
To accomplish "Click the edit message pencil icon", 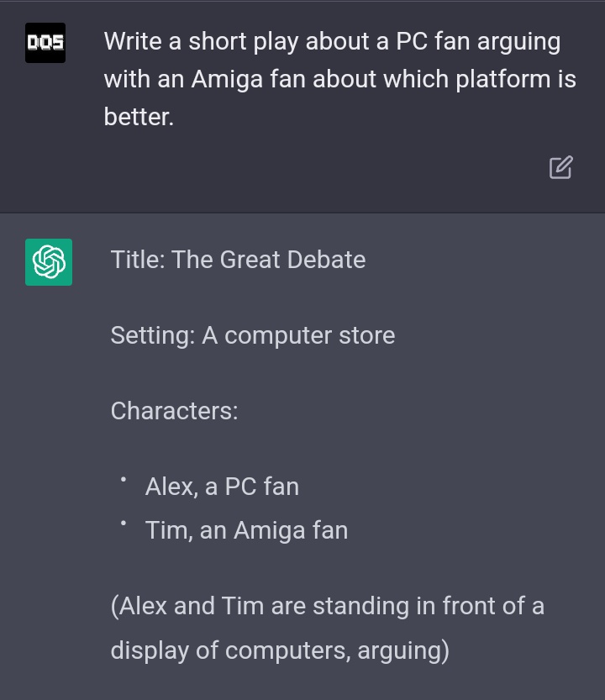I will (x=560, y=167).
